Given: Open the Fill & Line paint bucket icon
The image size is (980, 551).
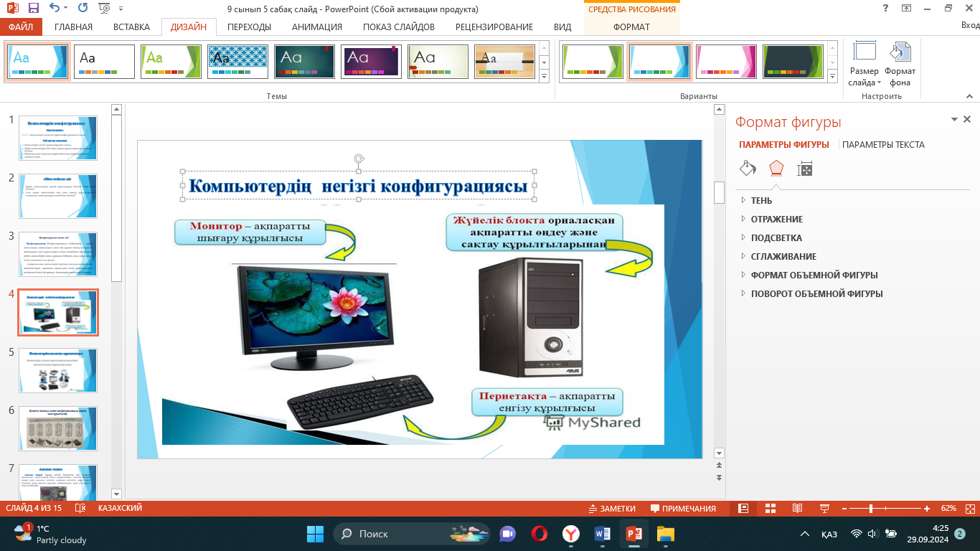Looking at the screenshot, I should tap(748, 169).
